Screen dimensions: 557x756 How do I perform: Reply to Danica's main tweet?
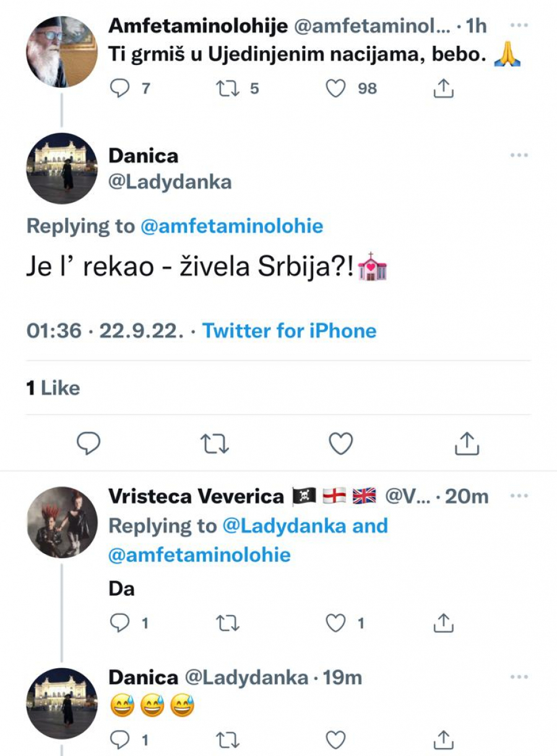[89, 443]
